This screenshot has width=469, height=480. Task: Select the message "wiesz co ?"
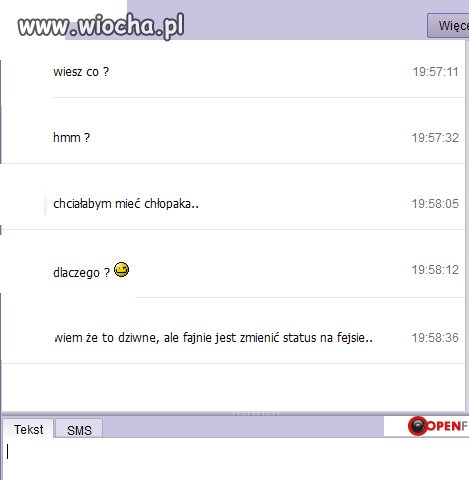81,72
